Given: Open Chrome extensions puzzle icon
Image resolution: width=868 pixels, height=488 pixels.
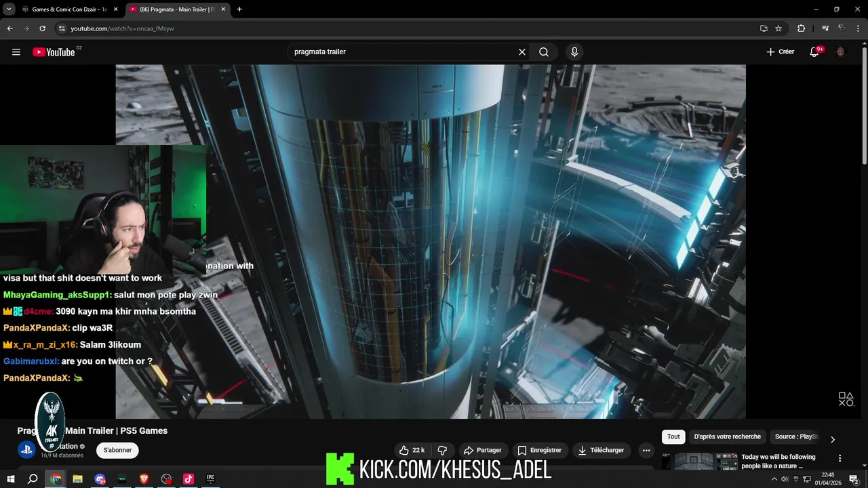Looking at the screenshot, I should [x=802, y=28].
